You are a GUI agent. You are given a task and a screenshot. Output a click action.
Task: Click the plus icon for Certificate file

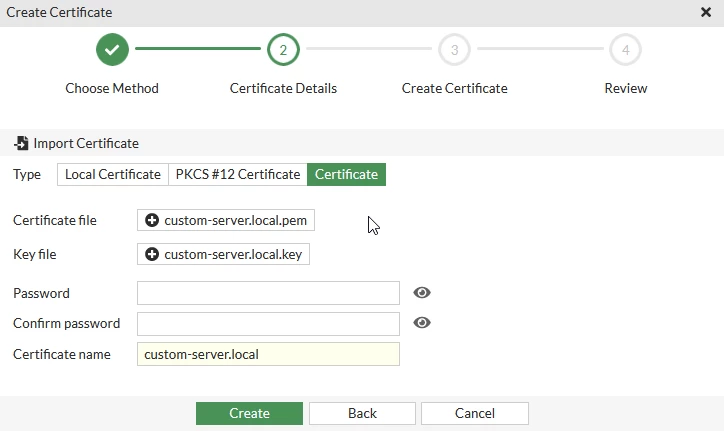point(152,220)
